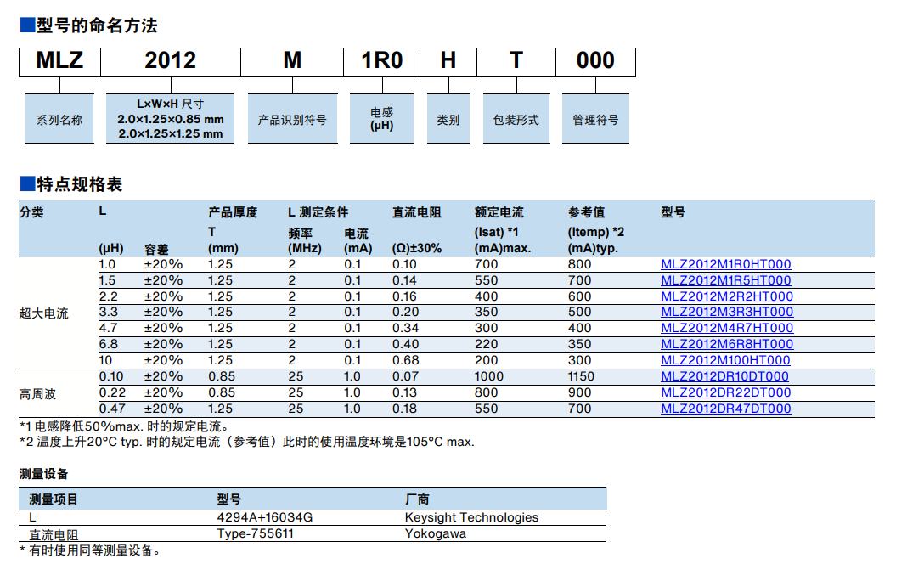924x564 pixels.
Task: Click the Keysight Technologies manufacturer cell
Action: coord(471,517)
